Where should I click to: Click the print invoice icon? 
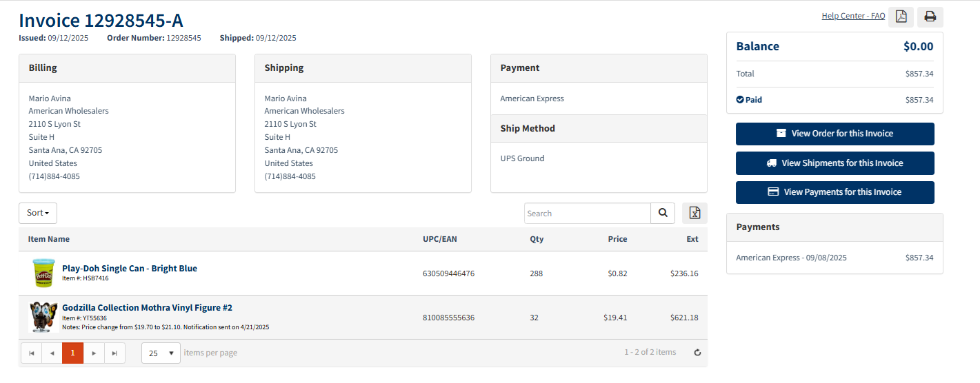click(930, 17)
